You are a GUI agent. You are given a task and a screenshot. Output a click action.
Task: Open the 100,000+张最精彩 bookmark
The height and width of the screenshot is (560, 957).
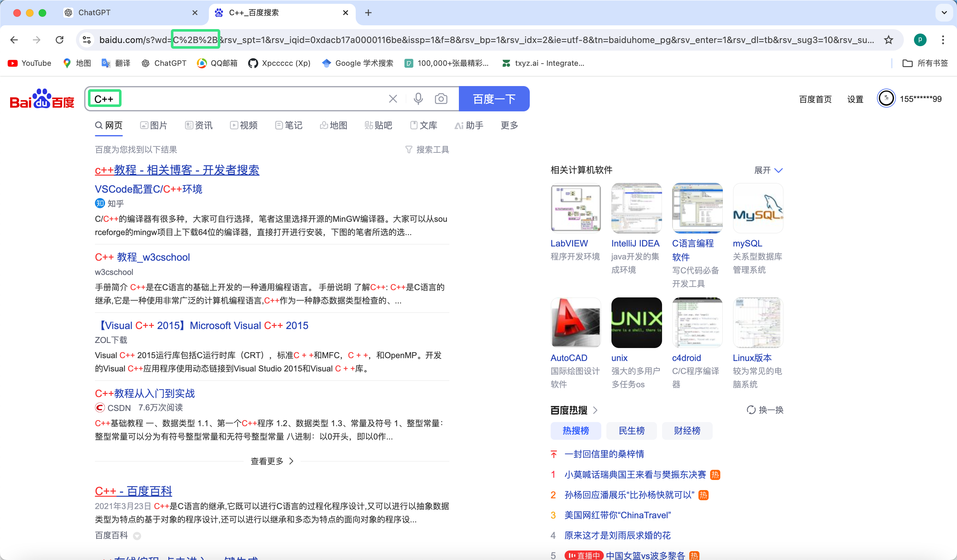[447, 63]
